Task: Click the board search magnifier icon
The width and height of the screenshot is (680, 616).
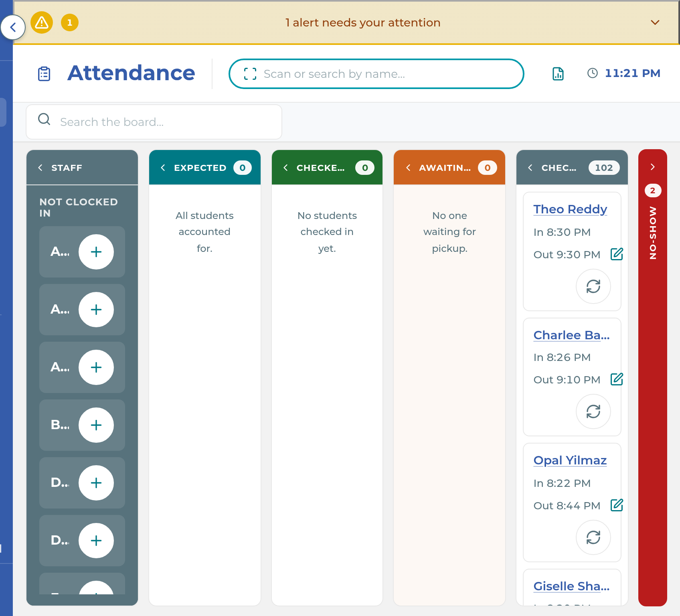Action: 44,119
